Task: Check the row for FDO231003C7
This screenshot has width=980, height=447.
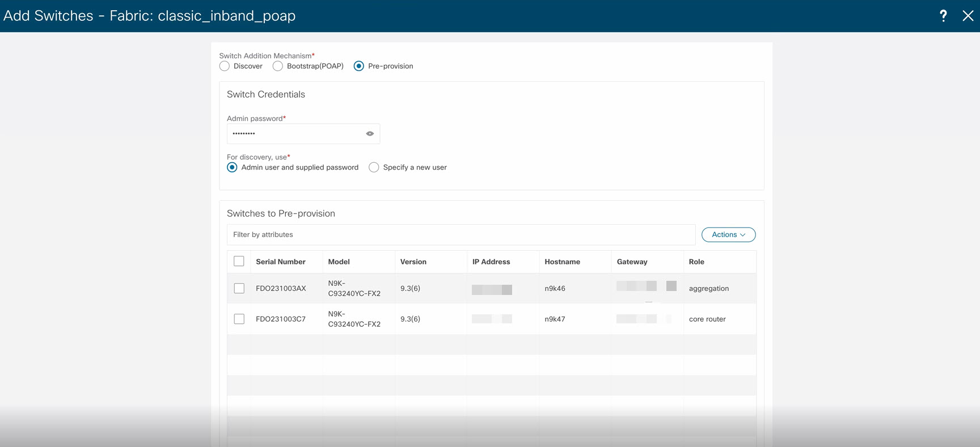Action: pos(239,319)
